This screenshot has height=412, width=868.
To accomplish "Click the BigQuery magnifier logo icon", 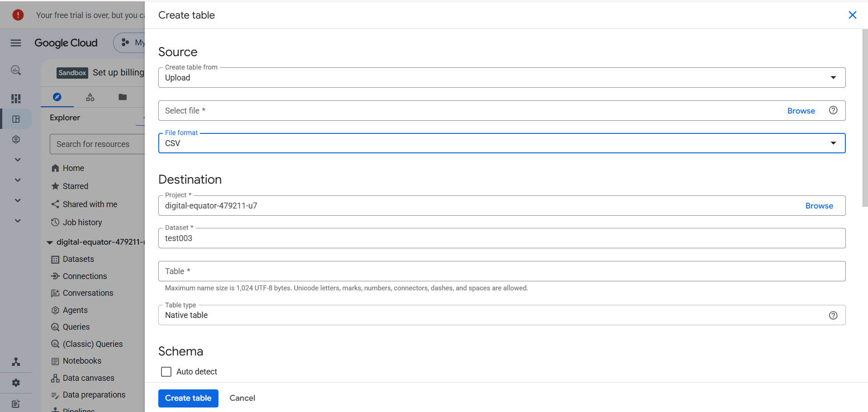I will pyautogui.click(x=16, y=70).
